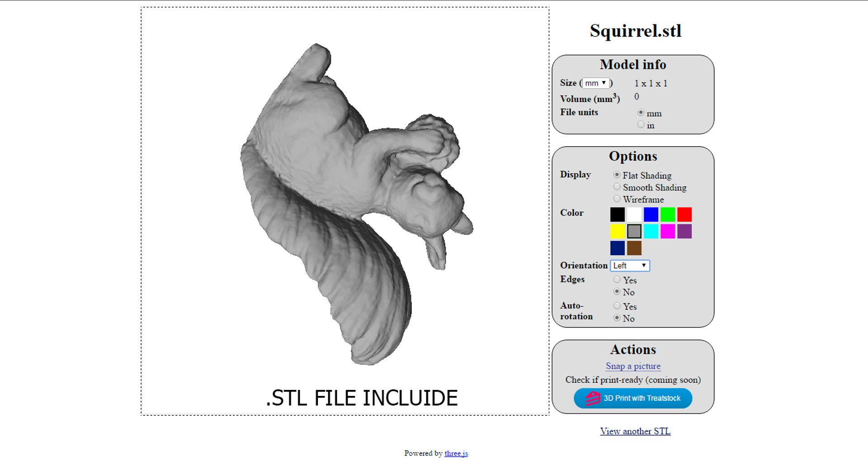Pick the brown color swatch
868x461 pixels.
[x=634, y=248]
